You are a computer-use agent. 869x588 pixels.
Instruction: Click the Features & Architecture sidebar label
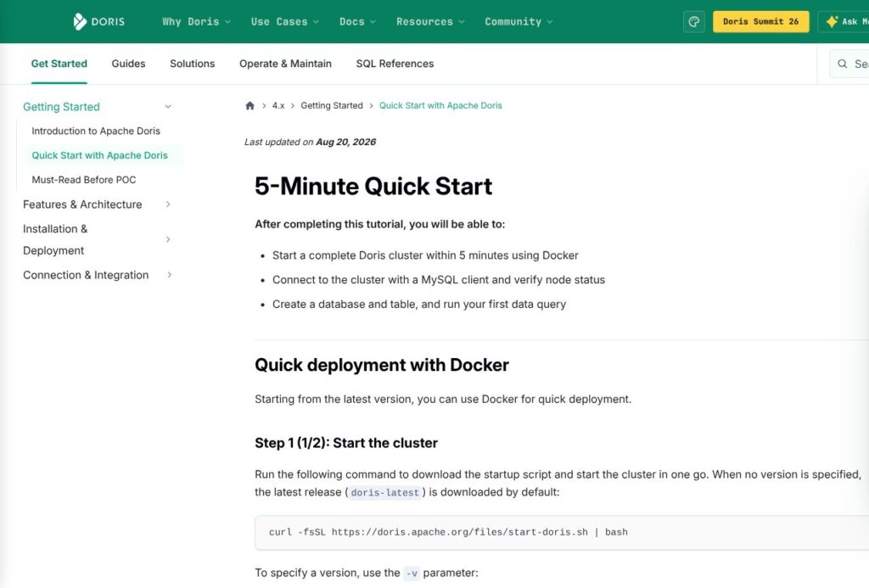[x=82, y=204]
